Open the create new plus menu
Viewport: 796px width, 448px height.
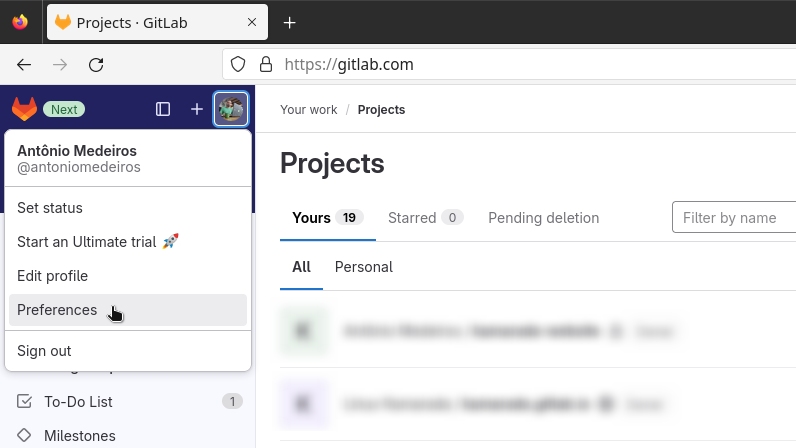[x=196, y=109]
